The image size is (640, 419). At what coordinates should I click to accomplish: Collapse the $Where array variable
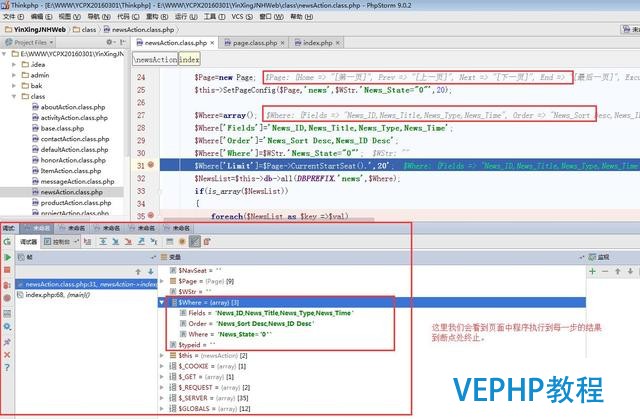(x=162, y=302)
